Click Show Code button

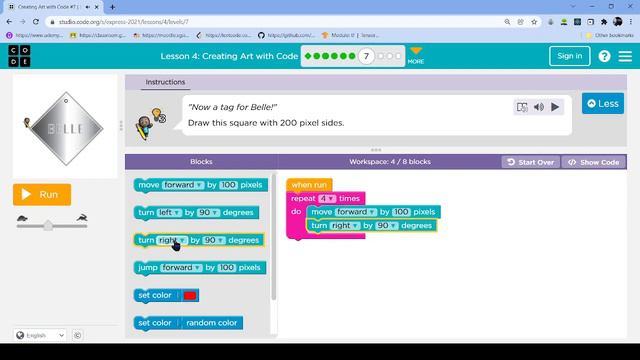(x=594, y=162)
